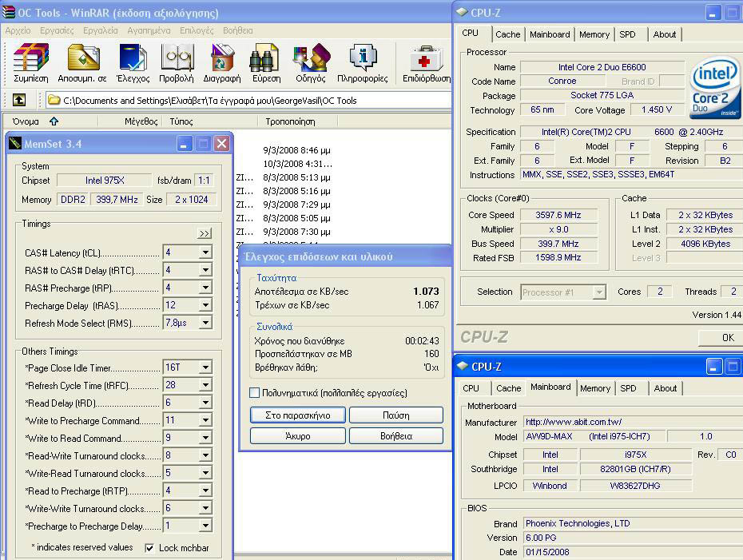This screenshot has height=560, width=743.
Task: Click the WinRAR address path field
Action: pyautogui.click(x=248, y=100)
